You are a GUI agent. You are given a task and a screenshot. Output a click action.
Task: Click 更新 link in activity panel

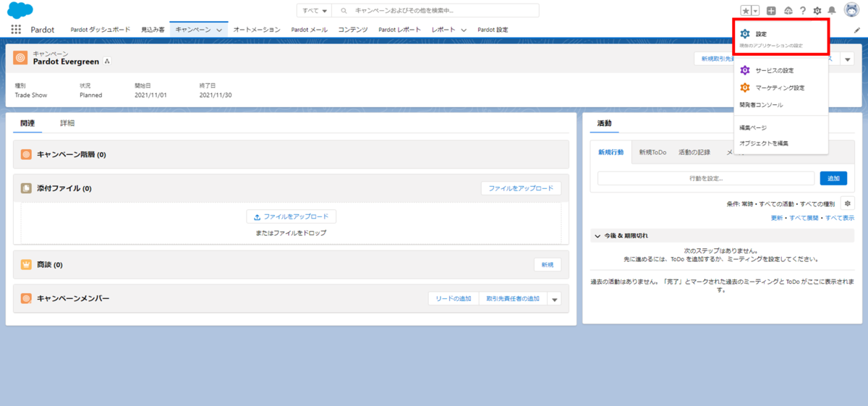point(777,218)
